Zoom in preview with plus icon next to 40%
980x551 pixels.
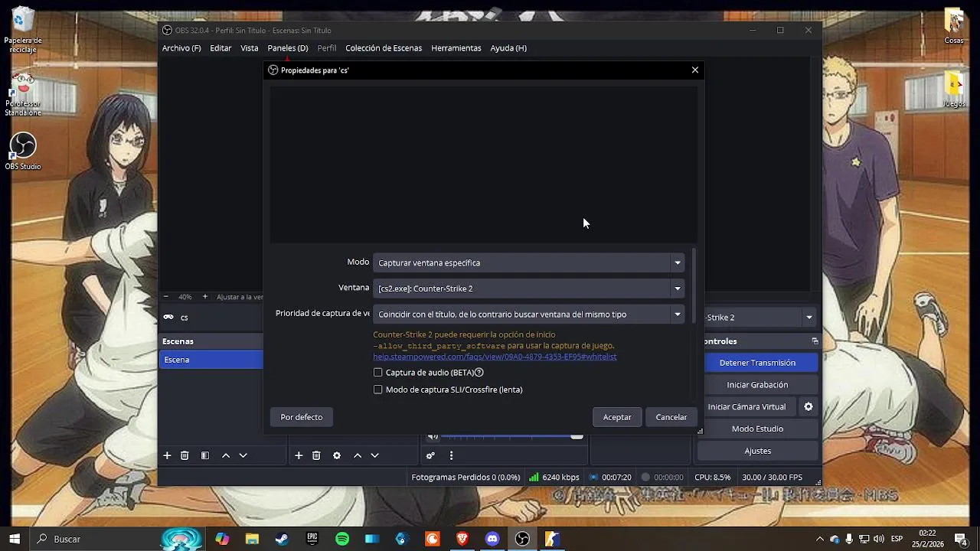coord(204,297)
